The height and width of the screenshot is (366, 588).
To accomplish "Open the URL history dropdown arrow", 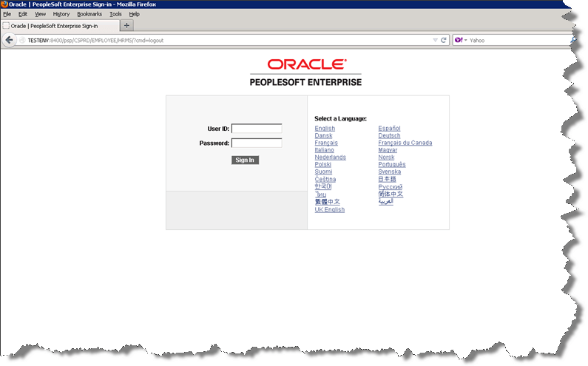I will [x=435, y=40].
